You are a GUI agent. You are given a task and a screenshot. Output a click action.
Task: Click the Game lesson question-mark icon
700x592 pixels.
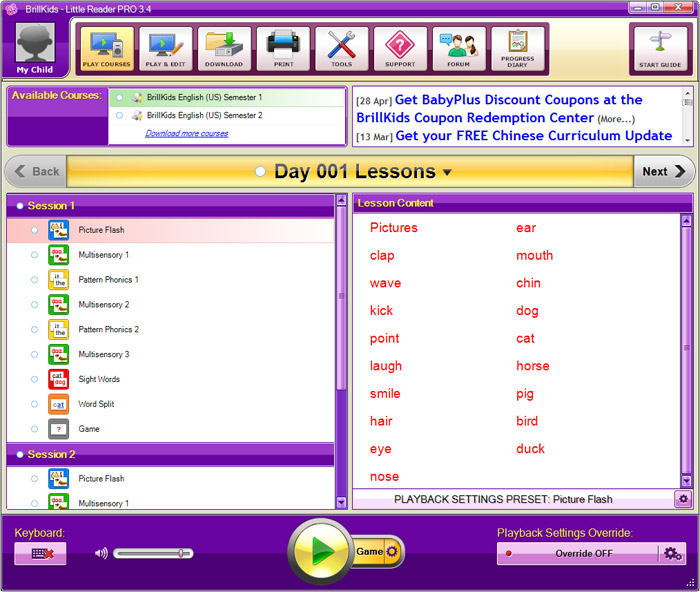coord(58,429)
